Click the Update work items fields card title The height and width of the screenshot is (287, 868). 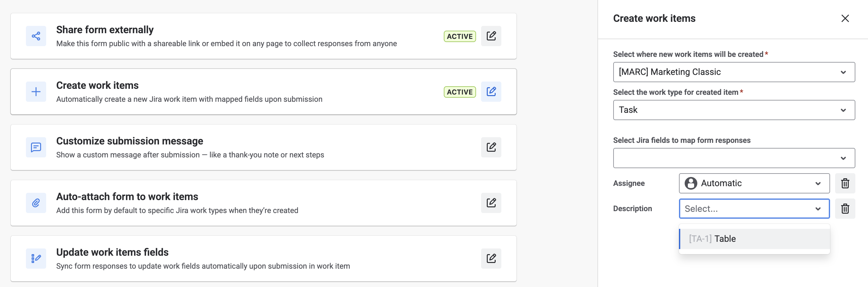point(112,252)
